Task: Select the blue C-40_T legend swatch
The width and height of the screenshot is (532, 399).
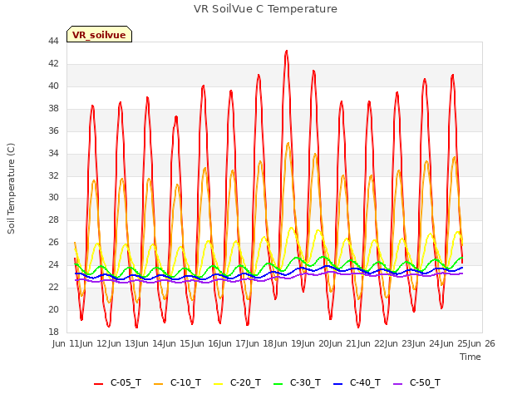Action: 338,383
